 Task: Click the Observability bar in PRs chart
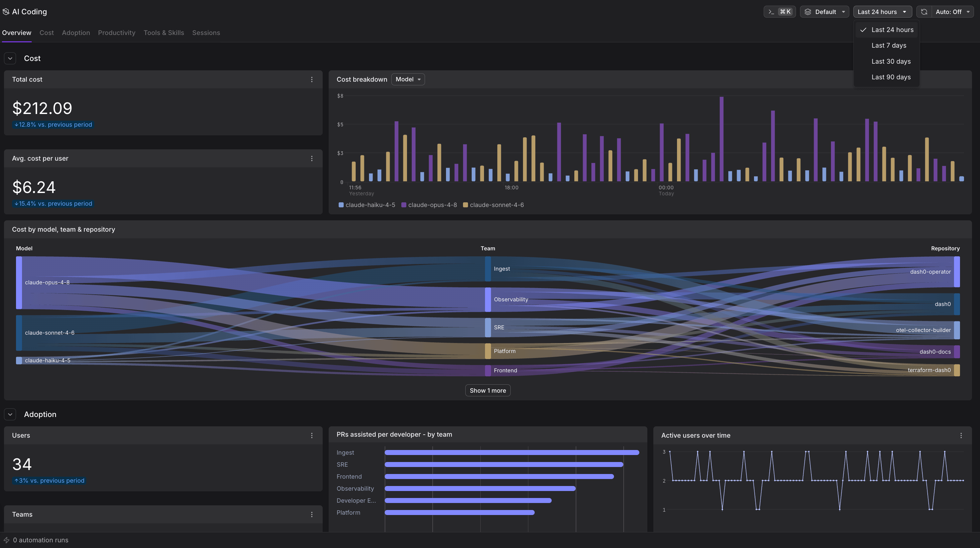tap(480, 489)
